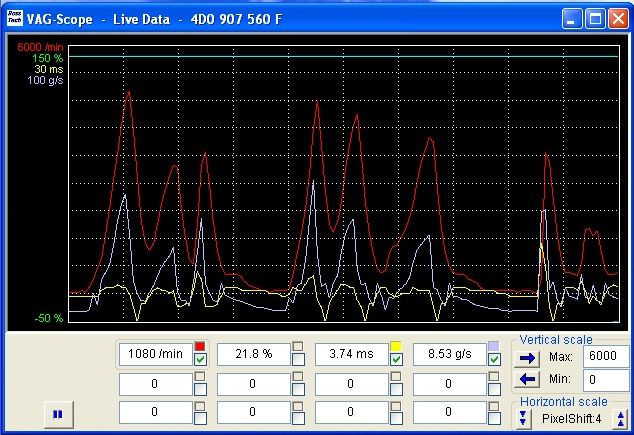Pause the live data graph

57,412
